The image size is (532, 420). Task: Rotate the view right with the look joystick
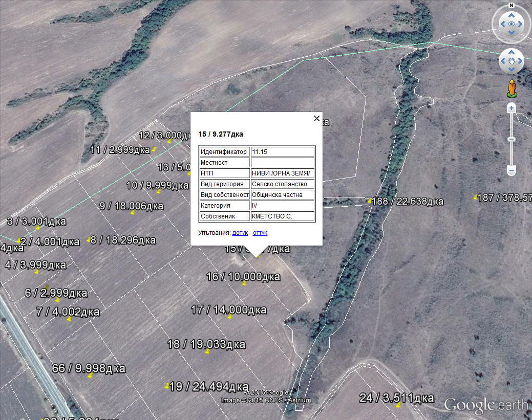pyautogui.click(x=520, y=24)
